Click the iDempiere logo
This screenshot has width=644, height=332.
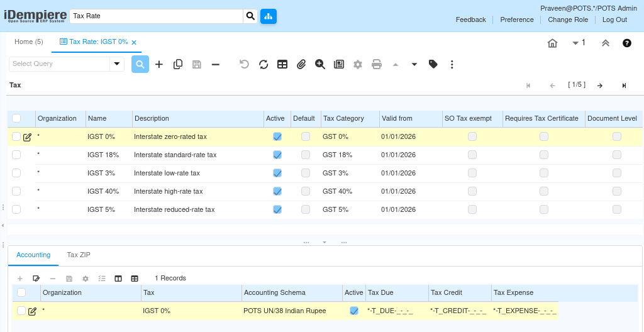[35, 16]
